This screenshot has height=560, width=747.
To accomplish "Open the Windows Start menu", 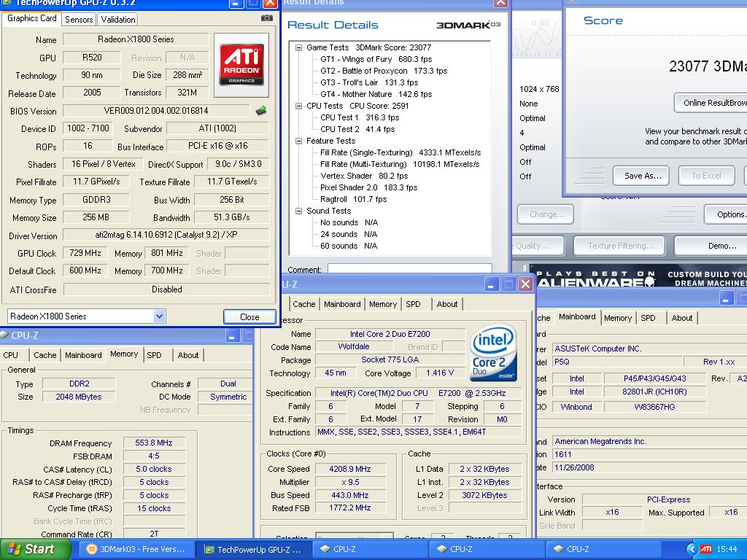I will 34,549.
